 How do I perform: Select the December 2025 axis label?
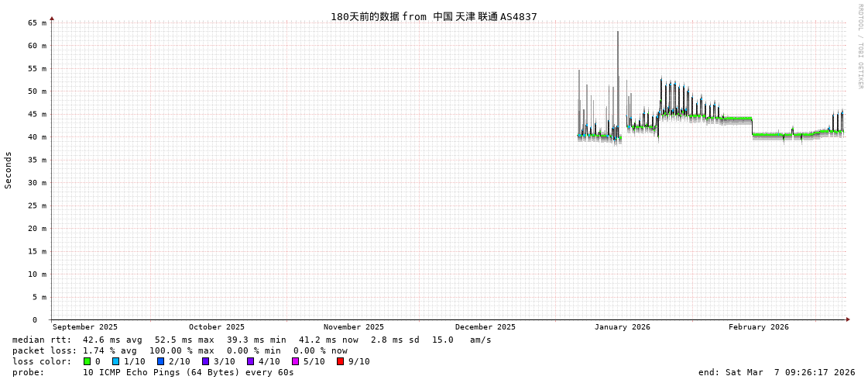tap(485, 327)
